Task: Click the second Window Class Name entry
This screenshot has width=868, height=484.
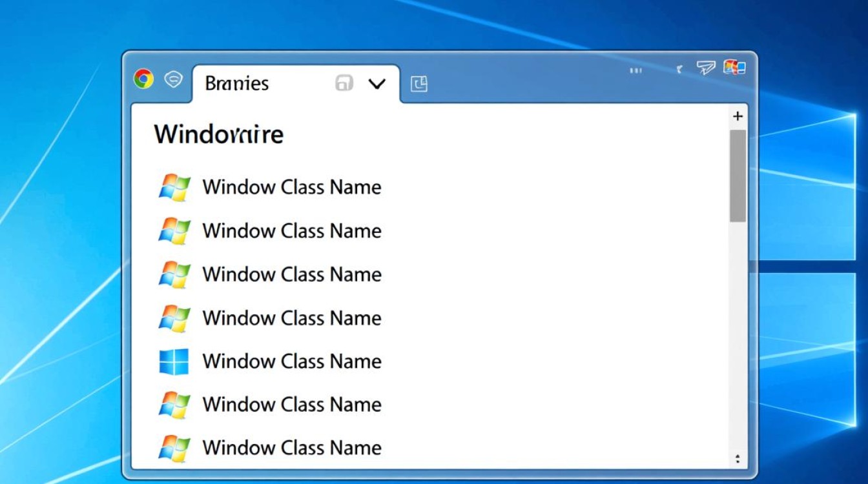Action: pos(292,231)
